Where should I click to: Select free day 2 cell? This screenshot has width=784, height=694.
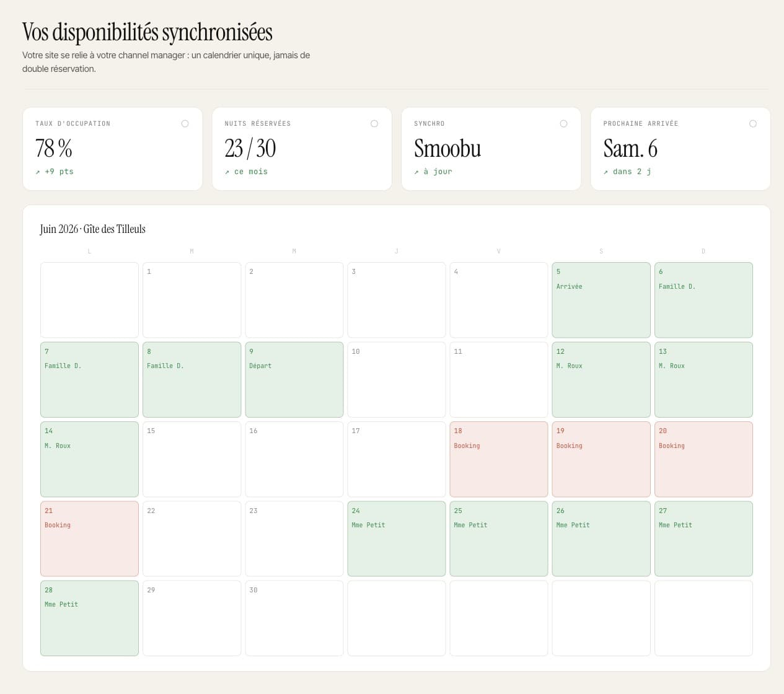294,300
